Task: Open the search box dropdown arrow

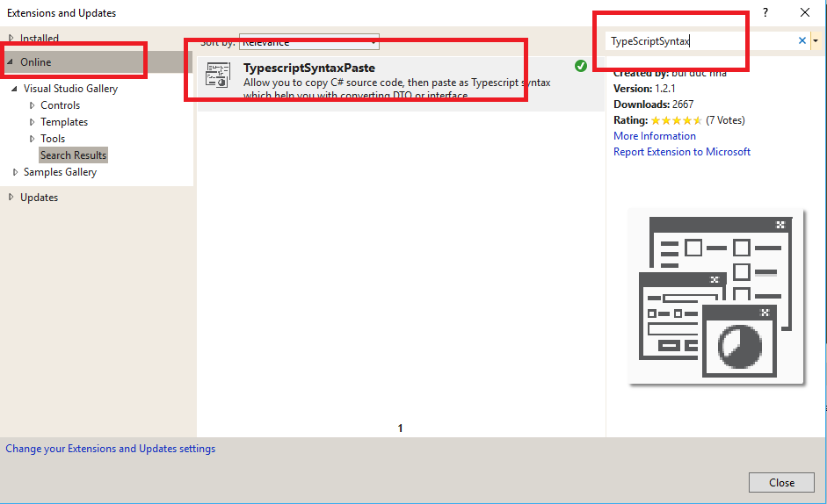Action: point(816,40)
